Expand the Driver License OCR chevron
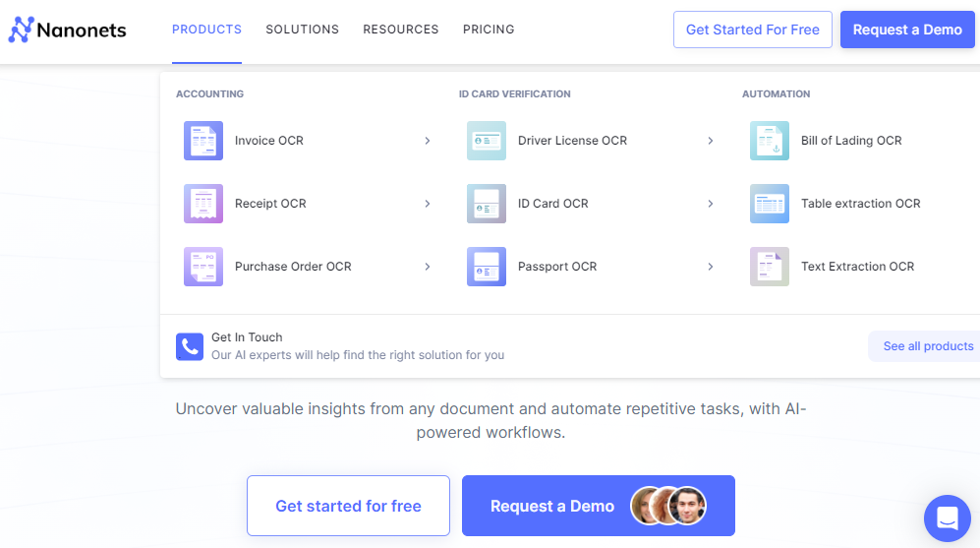 pyautogui.click(x=711, y=141)
